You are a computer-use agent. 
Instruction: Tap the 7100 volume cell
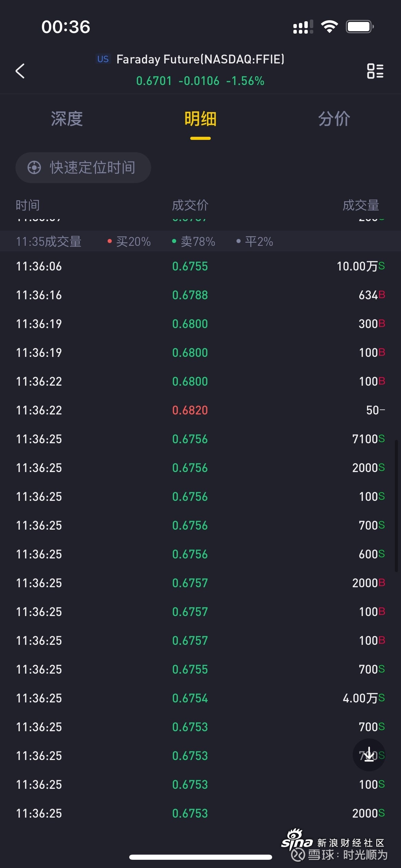point(368,439)
